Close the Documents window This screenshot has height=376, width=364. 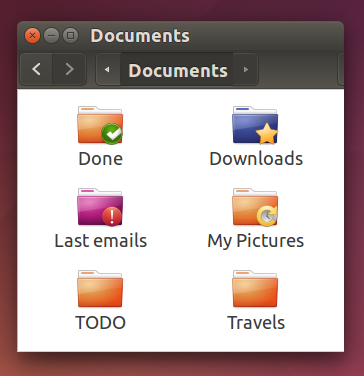point(32,35)
